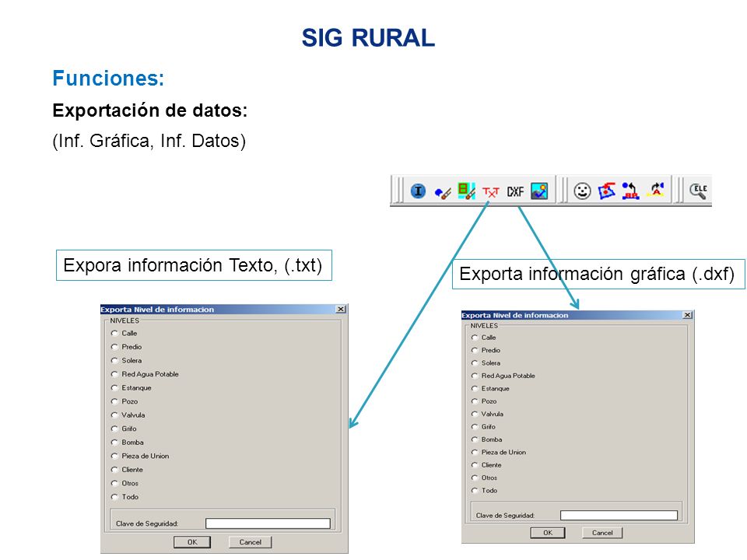
Task: Select the blue shape paintbrush tool icon
Action: tap(443, 192)
